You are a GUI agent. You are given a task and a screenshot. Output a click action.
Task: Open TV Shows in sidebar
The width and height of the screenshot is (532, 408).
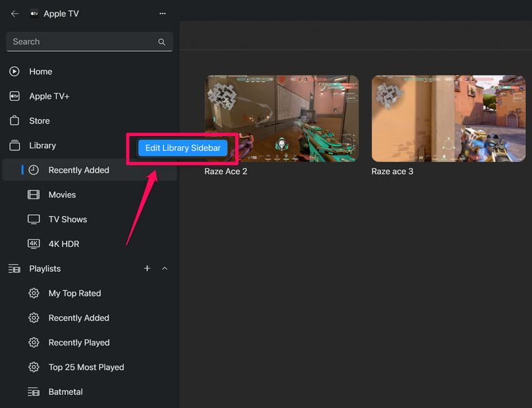tap(67, 220)
